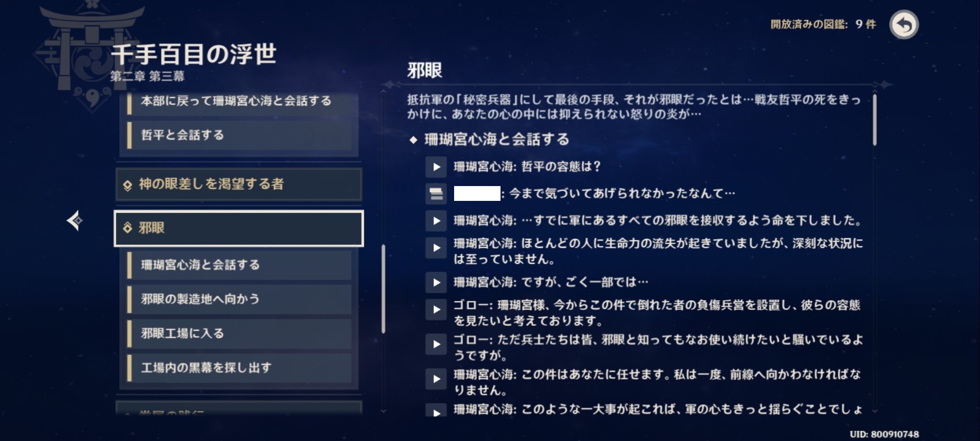Play Gorou's line starting ただ兵士たちは皆
The width and height of the screenshot is (980, 441).
pos(436,344)
